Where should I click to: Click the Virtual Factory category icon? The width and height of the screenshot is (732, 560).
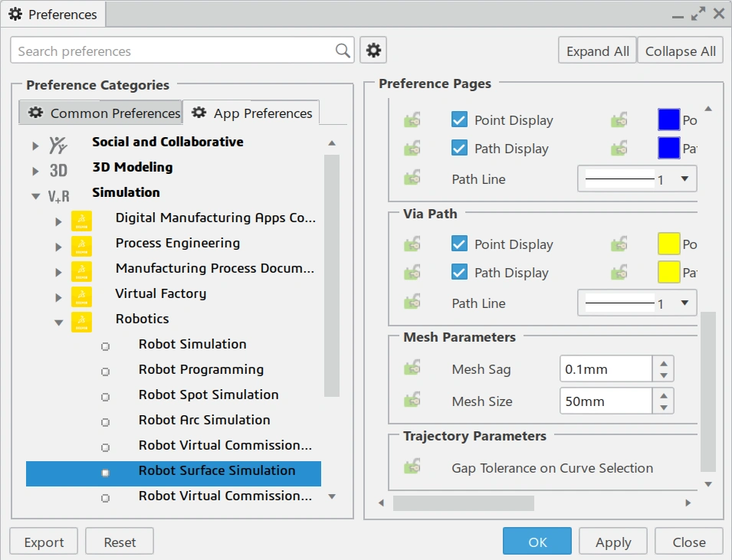81,296
